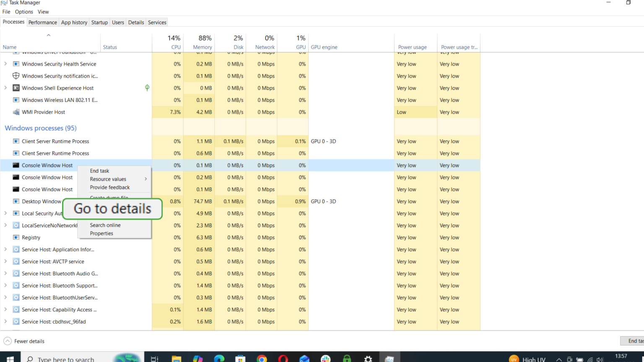The width and height of the screenshot is (644, 362).
Task: Click the Windows Shell Experience Host process icon
Action: click(16, 88)
